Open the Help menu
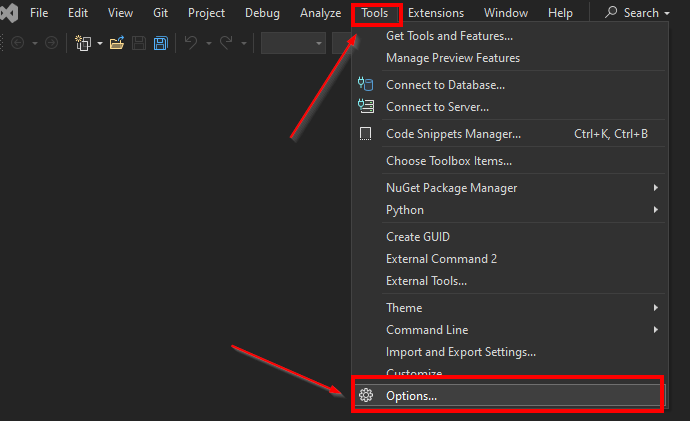690x421 pixels. (560, 13)
